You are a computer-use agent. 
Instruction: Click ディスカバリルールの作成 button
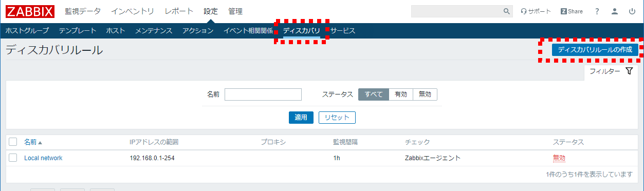595,50
